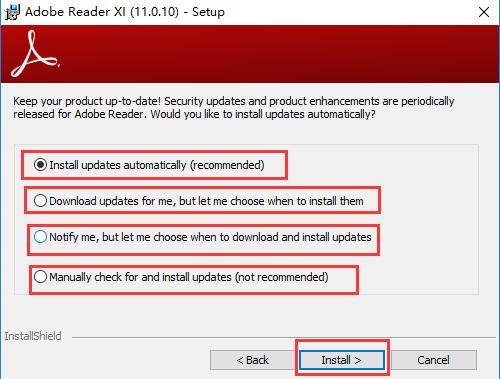Screen dimensions: 500x379
Task: Click the InstallShield label
Action: click(33, 336)
